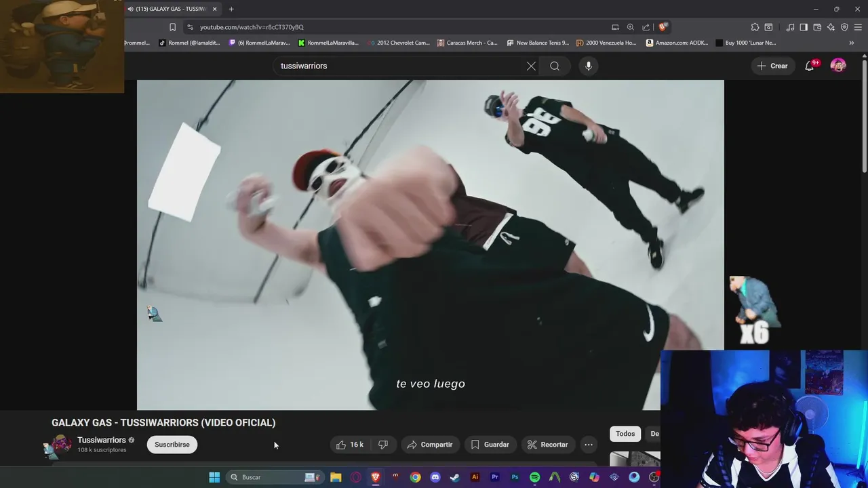
Task: Open a new browser tab with plus
Action: tap(231, 9)
